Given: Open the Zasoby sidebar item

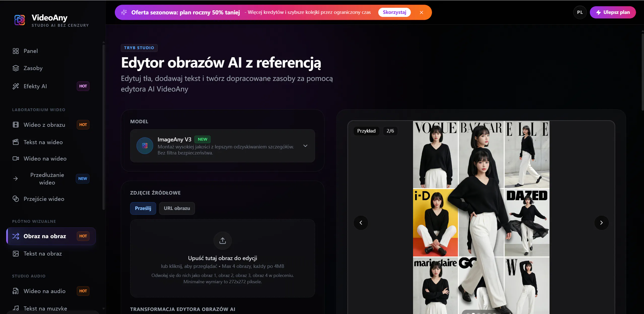Looking at the screenshot, I should tap(51, 68).
